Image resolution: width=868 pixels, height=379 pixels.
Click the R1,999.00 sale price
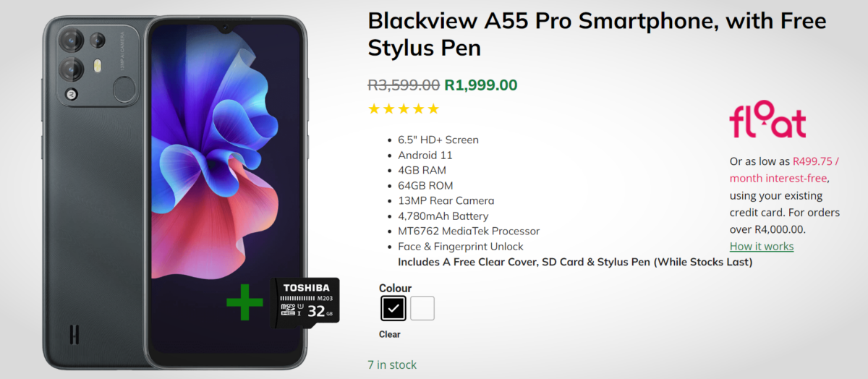[481, 85]
